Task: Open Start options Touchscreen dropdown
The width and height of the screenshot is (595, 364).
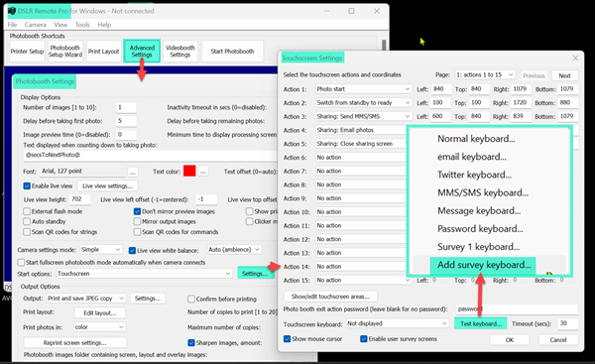Action: click(144, 274)
